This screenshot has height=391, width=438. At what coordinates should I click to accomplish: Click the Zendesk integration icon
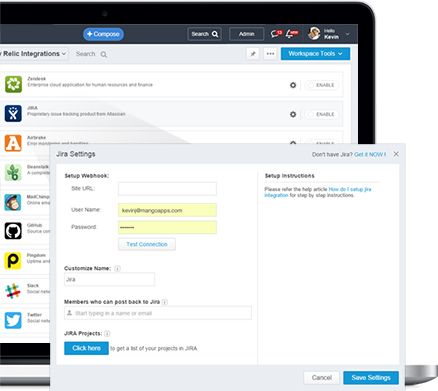pos(13,84)
